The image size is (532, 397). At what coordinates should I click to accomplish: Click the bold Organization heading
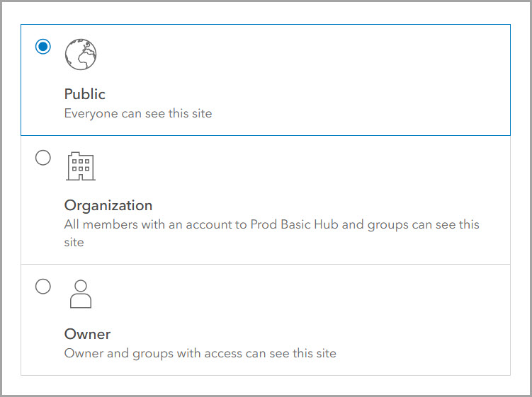coord(108,205)
